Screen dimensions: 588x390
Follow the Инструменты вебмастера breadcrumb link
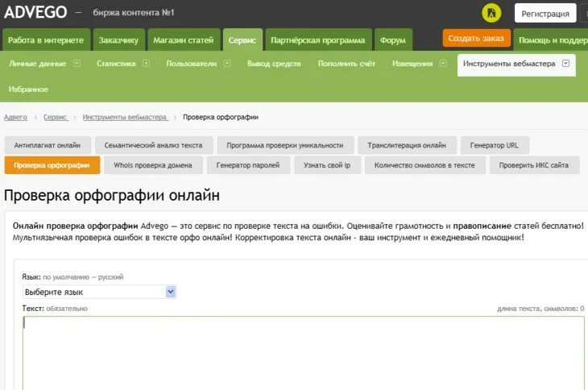(x=125, y=117)
